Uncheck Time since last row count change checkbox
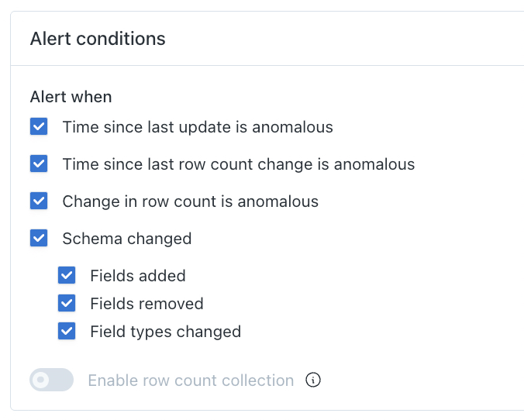The height and width of the screenshot is (420, 524). [39, 164]
